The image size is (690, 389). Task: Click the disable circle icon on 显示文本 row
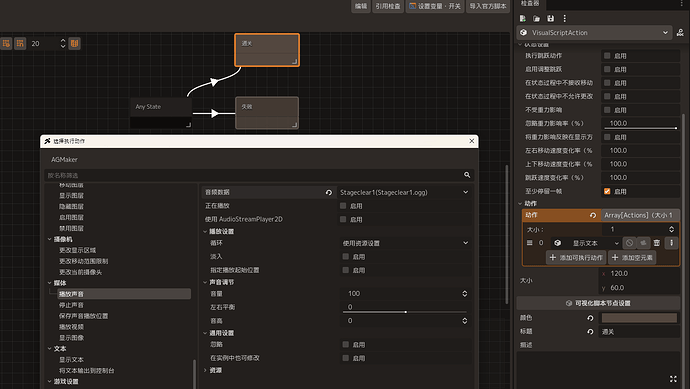[629, 243]
